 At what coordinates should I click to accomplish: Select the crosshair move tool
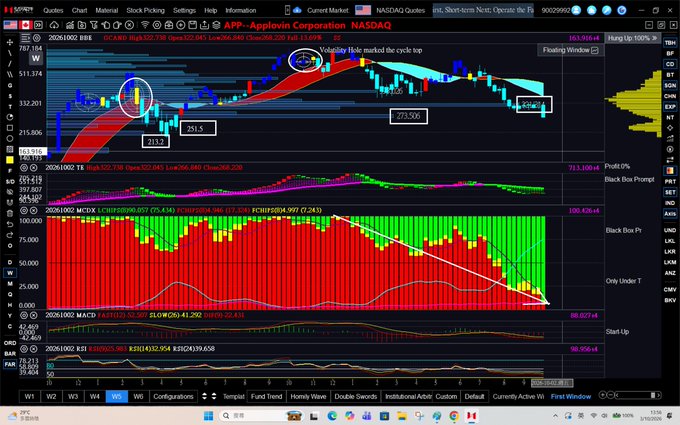[x=10, y=42]
